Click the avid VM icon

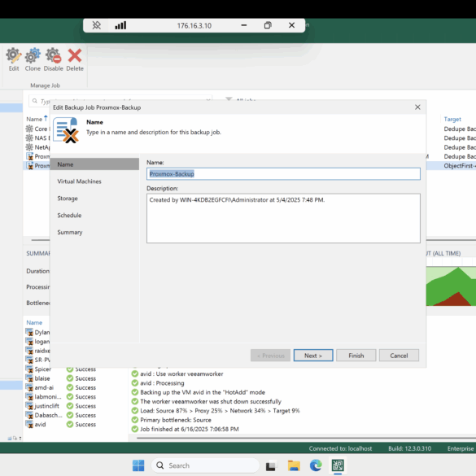tap(29, 424)
